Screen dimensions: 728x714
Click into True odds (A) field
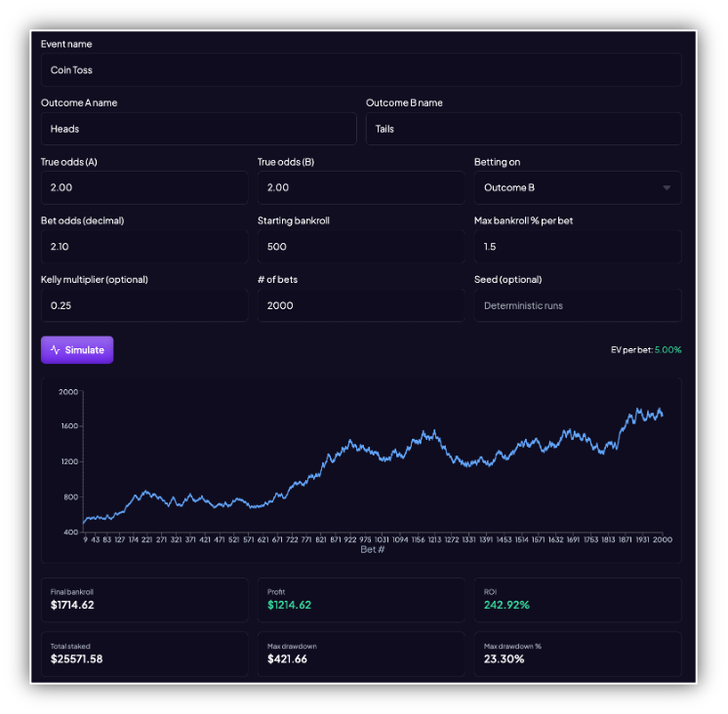(143, 187)
